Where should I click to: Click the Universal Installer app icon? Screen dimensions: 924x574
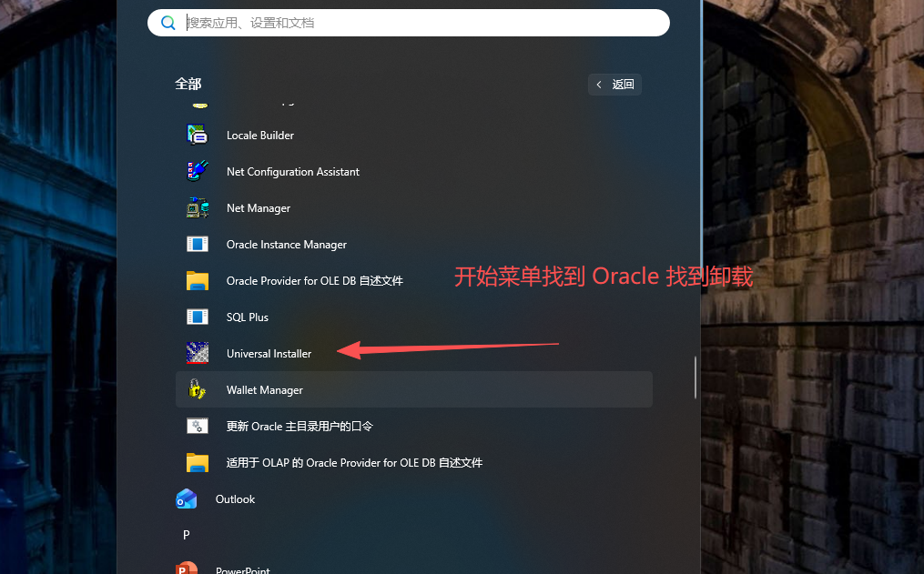coord(198,353)
